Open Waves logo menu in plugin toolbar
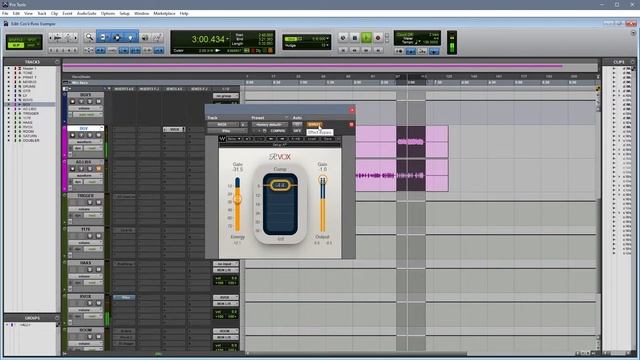This screenshot has height=360, width=640. tap(222, 139)
